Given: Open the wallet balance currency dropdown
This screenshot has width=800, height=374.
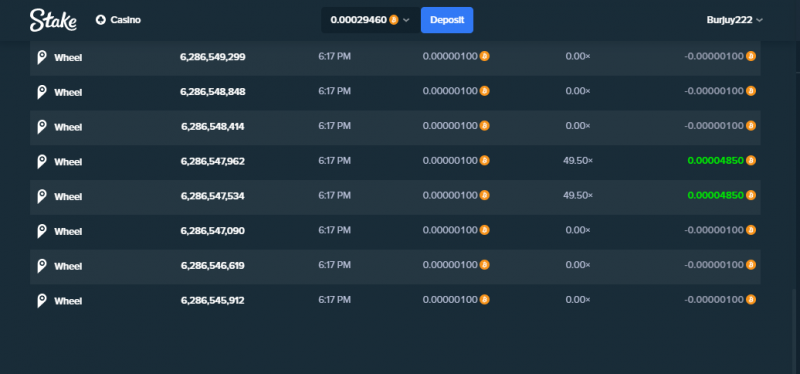Looking at the screenshot, I should pos(370,20).
